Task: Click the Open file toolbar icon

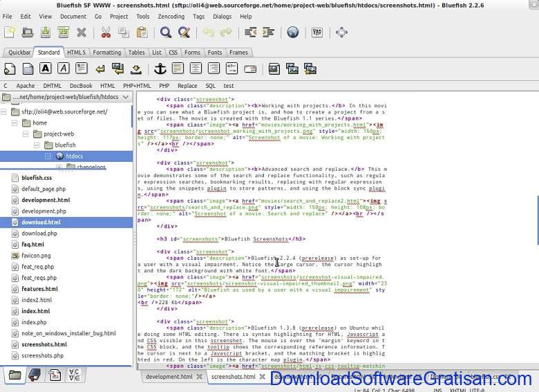Action: 28,32
